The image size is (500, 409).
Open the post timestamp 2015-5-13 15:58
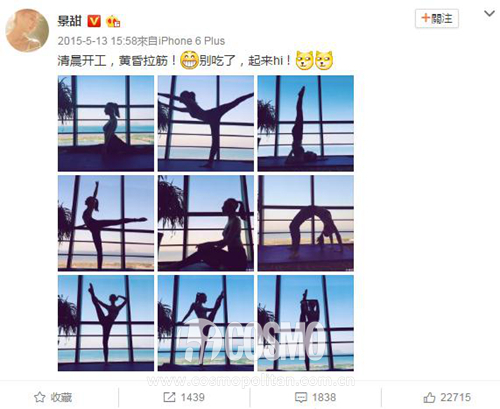click(97, 41)
